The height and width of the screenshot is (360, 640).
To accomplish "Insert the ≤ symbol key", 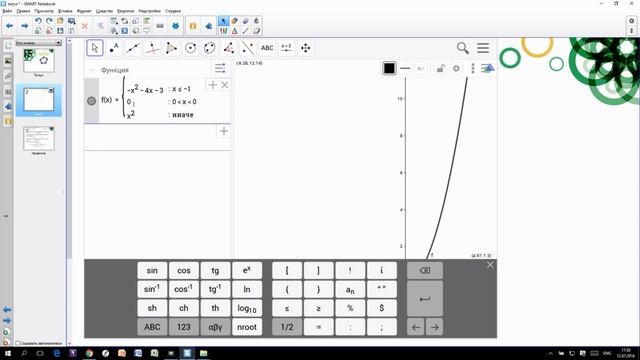I will pyautogui.click(x=287, y=308).
